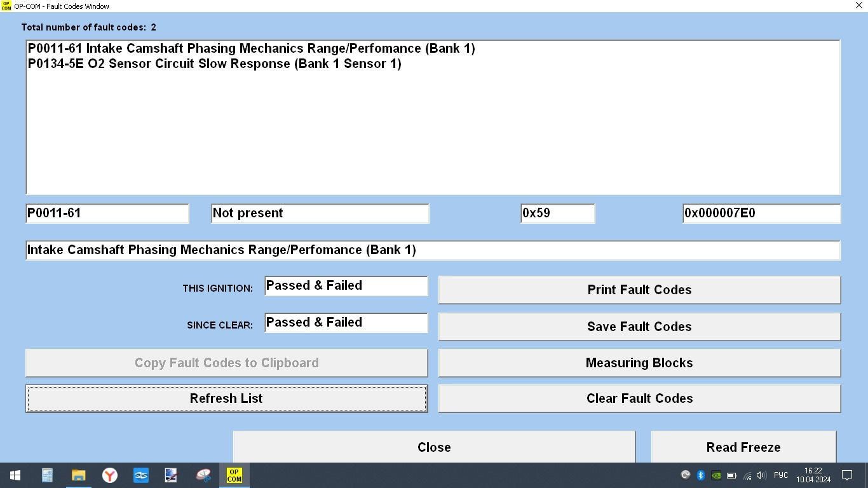Screen dimensions: 868x488
Task: Click Clear Fault Codes button
Action: click(640, 398)
